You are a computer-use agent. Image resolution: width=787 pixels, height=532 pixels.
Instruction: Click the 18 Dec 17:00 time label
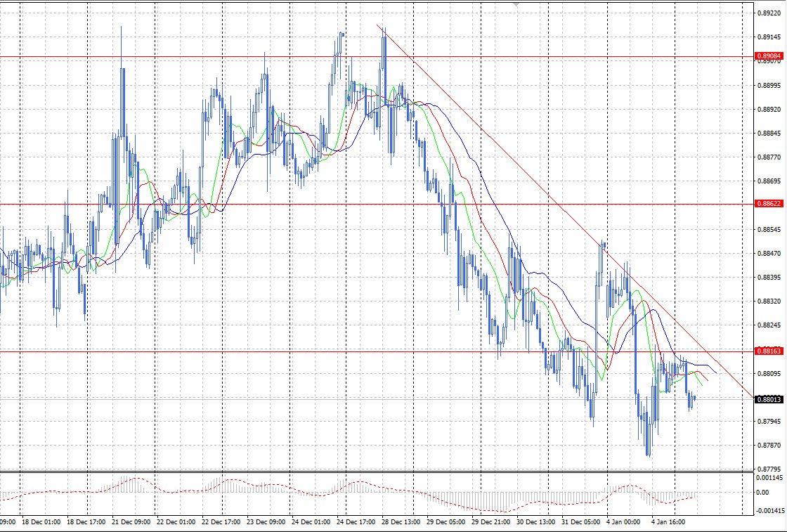click(86, 522)
